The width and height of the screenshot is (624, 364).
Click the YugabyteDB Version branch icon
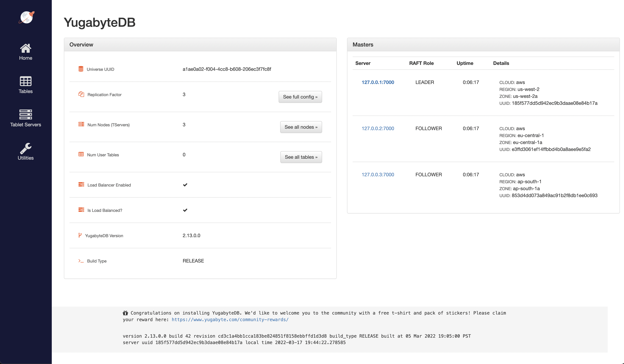pyautogui.click(x=80, y=235)
